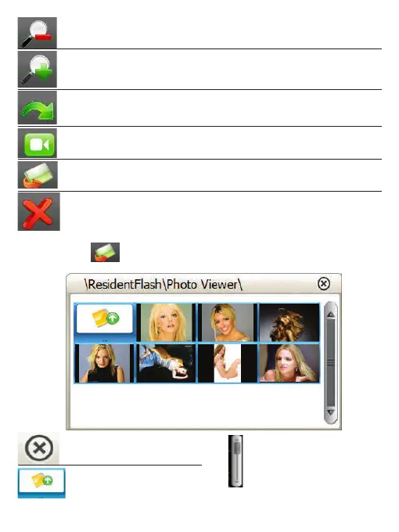
Task: Click the standalone vertical slider handle
Action: 237,448
